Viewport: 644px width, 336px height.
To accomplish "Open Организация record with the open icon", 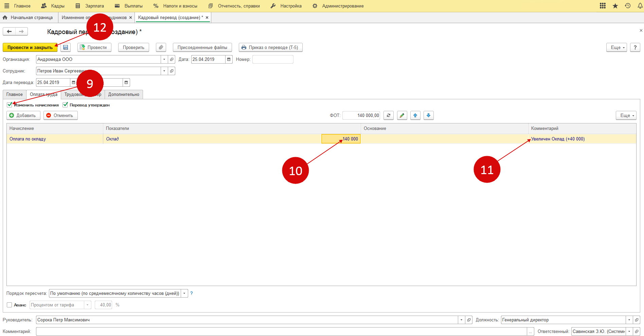I will pyautogui.click(x=172, y=59).
